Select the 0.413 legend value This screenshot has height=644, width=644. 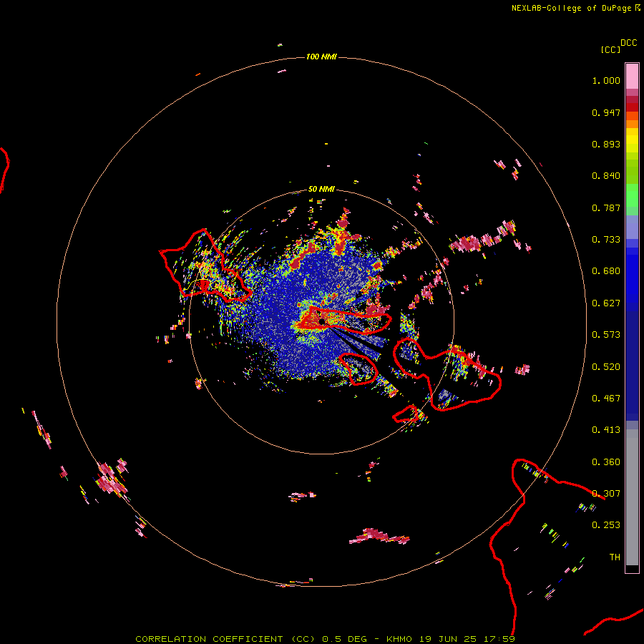click(x=606, y=430)
